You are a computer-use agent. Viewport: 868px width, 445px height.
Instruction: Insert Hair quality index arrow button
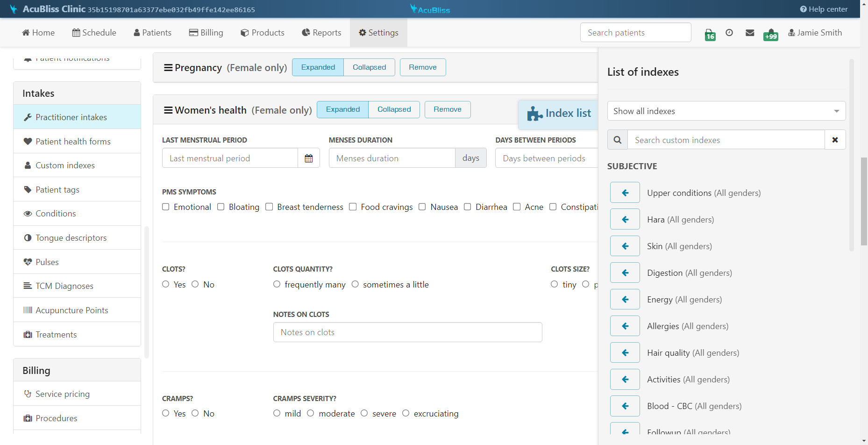[625, 352]
